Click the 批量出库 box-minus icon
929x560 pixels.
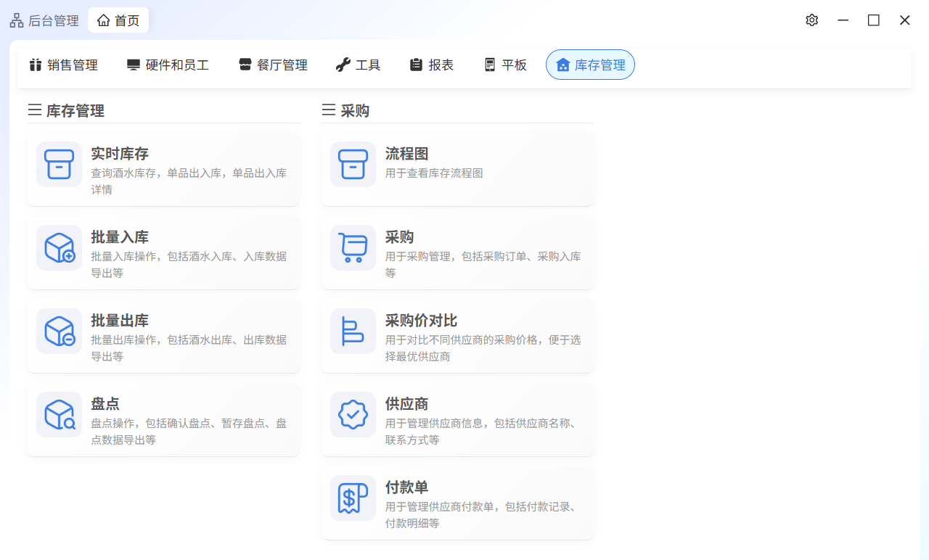[59, 331]
